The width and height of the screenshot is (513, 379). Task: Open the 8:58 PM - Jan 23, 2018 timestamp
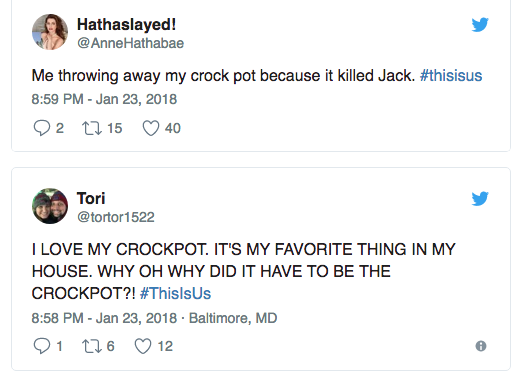tap(104, 318)
